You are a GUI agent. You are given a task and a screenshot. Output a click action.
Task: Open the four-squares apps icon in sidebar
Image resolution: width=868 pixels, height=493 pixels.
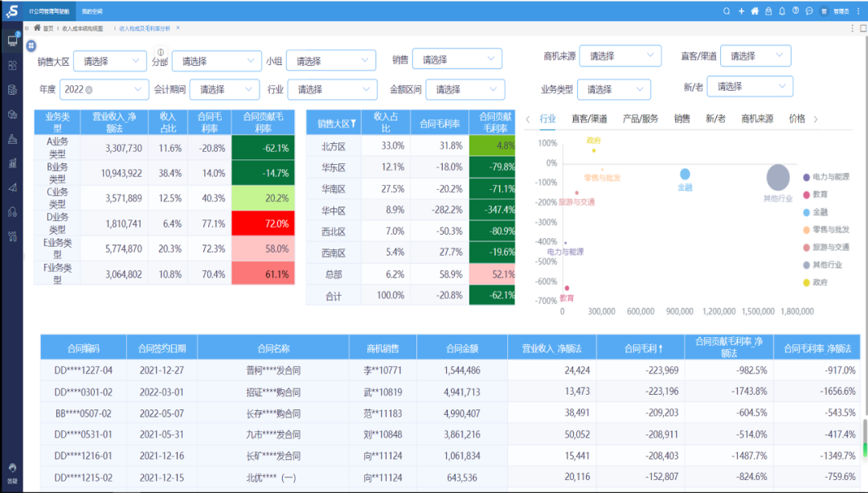click(x=12, y=65)
